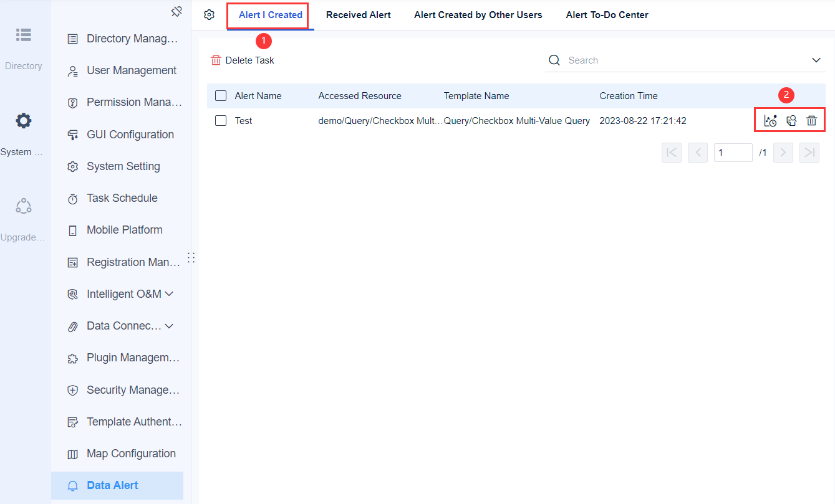The height and width of the screenshot is (504, 835).
Task: Click the Directory Management list icon
Action: click(73, 39)
